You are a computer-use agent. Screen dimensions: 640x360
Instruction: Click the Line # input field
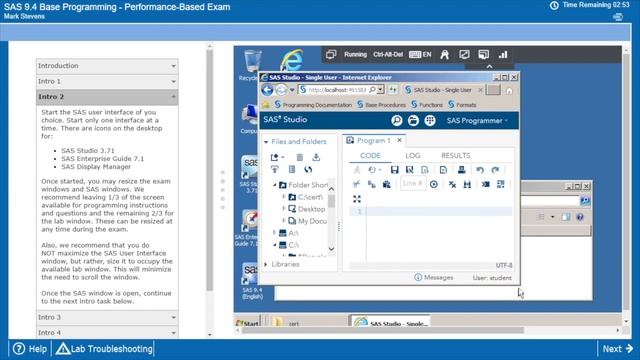[413, 184]
